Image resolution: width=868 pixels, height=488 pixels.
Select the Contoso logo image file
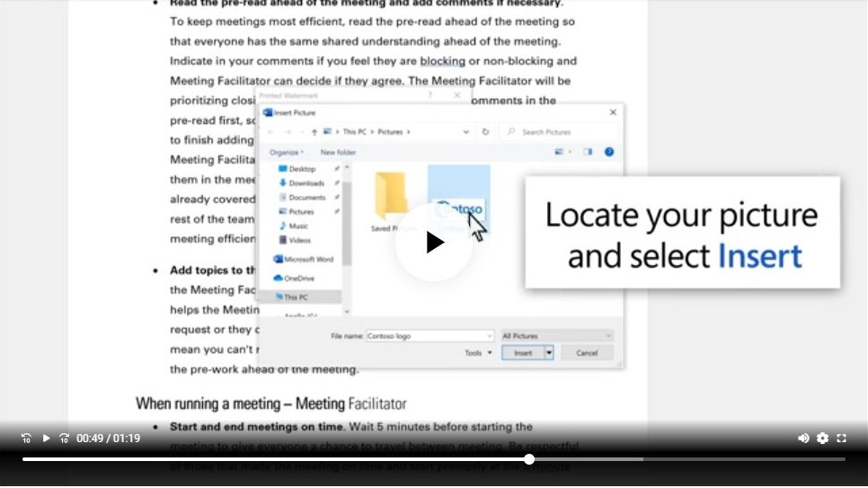458,200
